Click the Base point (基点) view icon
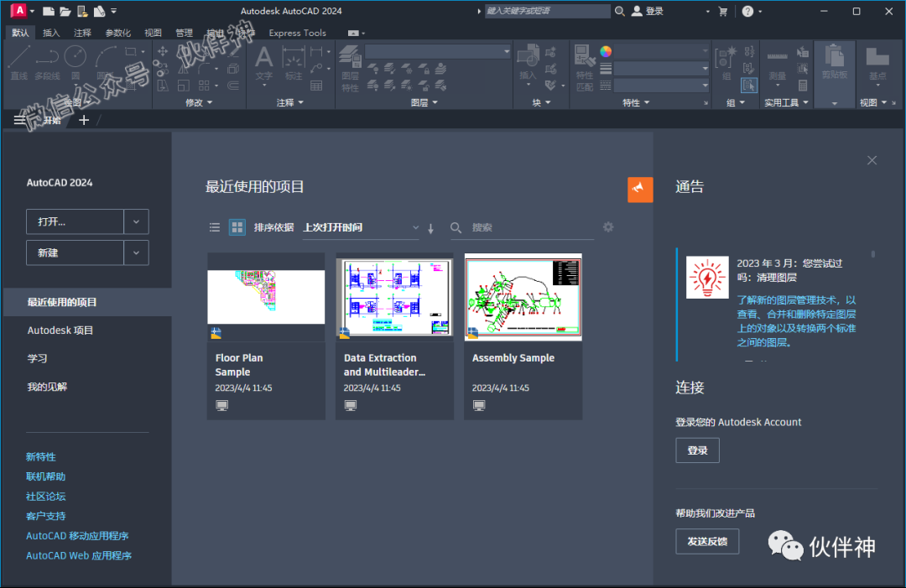 (x=877, y=62)
